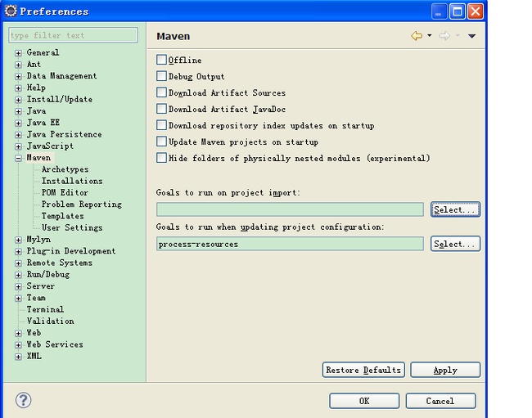The width and height of the screenshot is (532, 418).
Task: Expand the Server node
Action: click(18, 287)
